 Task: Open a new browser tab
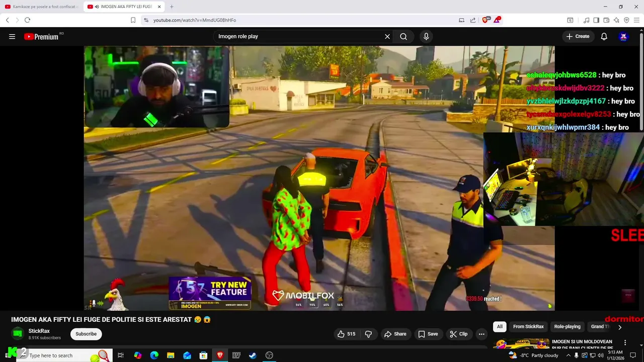(x=172, y=7)
